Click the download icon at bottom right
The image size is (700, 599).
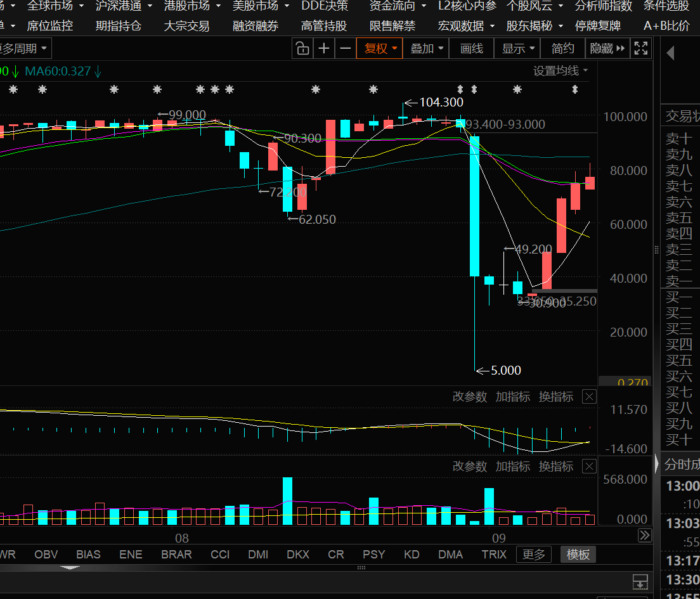(x=640, y=582)
